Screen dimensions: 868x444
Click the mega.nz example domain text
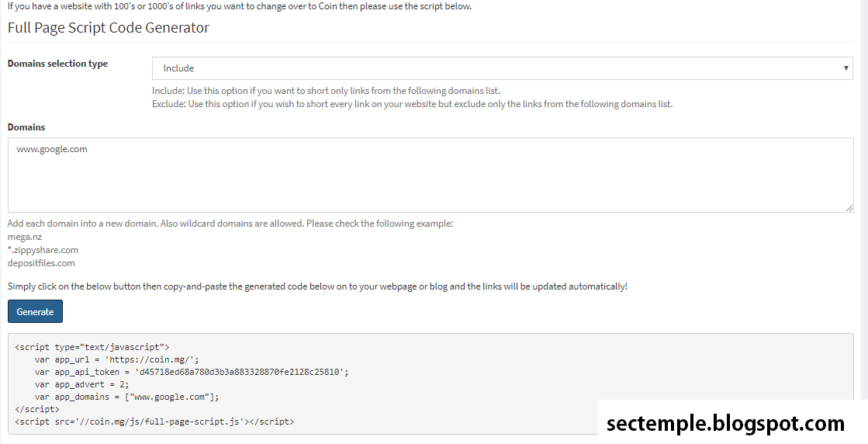(x=25, y=237)
